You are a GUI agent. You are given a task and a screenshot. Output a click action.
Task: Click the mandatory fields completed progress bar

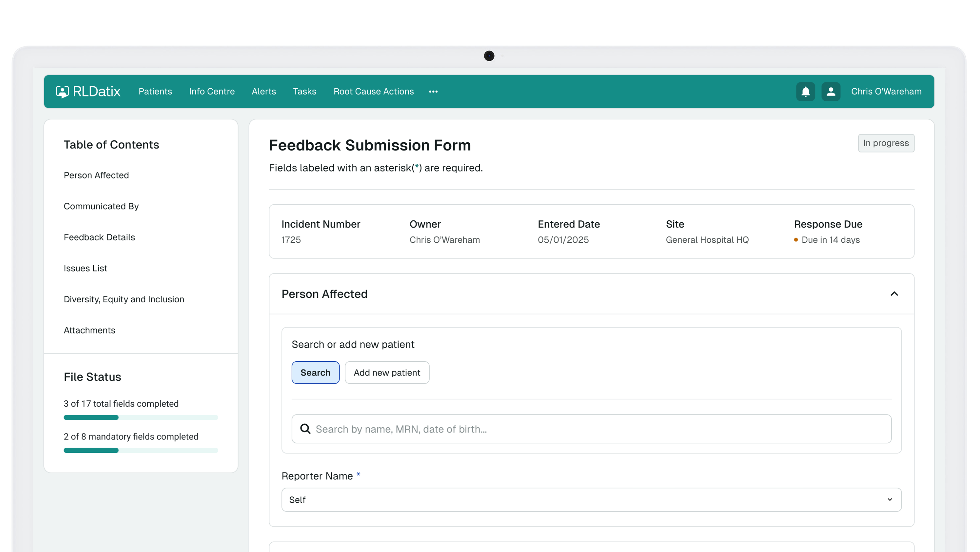[141, 450]
